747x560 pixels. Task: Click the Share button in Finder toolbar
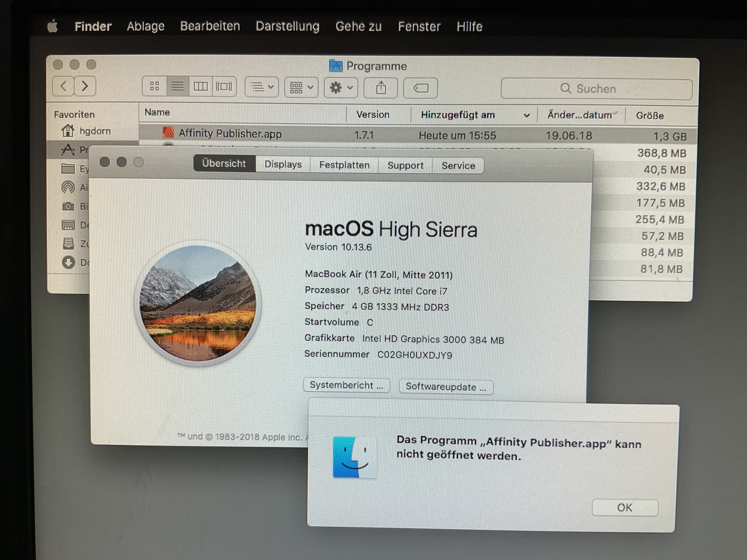pyautogui.click(x=381, y=88)
